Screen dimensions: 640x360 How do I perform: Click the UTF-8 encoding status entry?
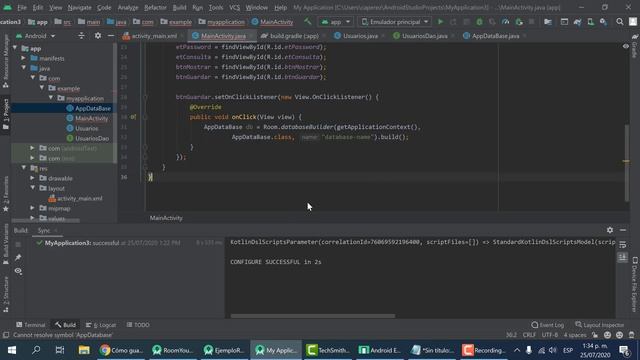pos(549,335)
